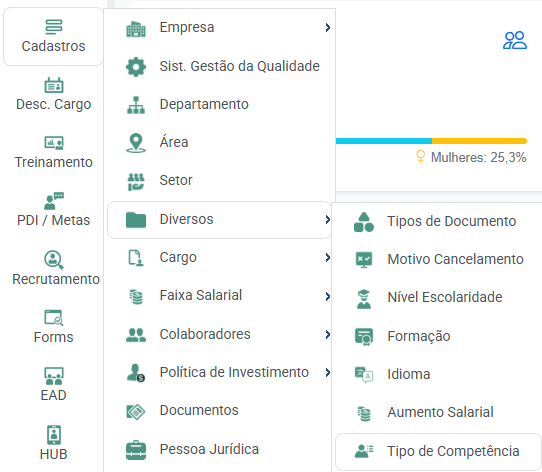Click the yellow Mulheres segment of the bar
This screenshot has height=472, width=542.
(x=479, y=141)
